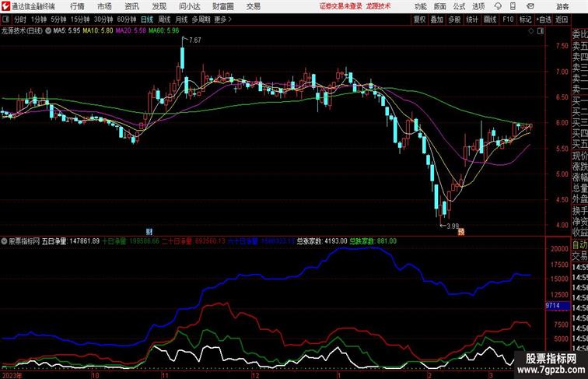Screen dimensions: 588x379
Task: Click the 叠加 overlay button
Action: 437,19
